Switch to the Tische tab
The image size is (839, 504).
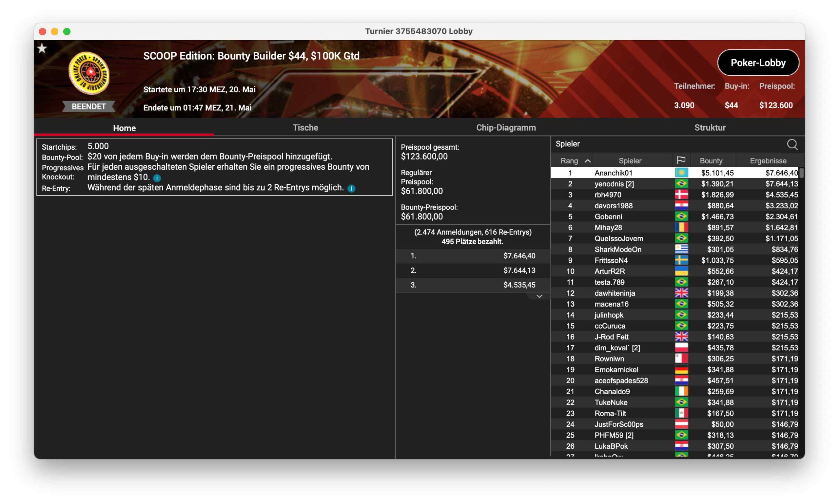305,128
